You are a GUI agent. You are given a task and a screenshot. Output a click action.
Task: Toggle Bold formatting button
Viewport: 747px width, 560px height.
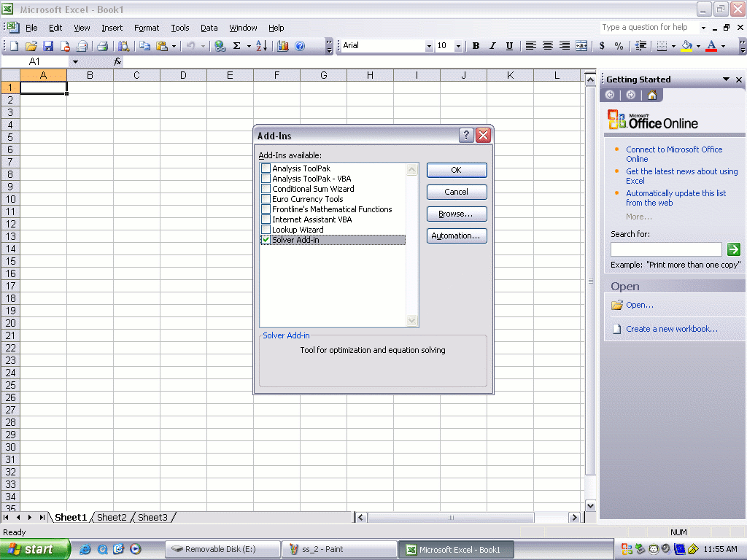pyautogui.click(x=476, y=46)
